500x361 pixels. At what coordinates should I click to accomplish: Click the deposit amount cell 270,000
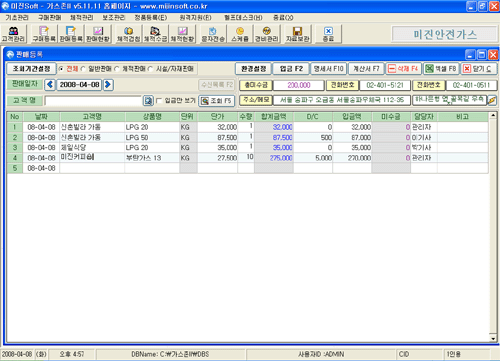click(x=352, y=158)
